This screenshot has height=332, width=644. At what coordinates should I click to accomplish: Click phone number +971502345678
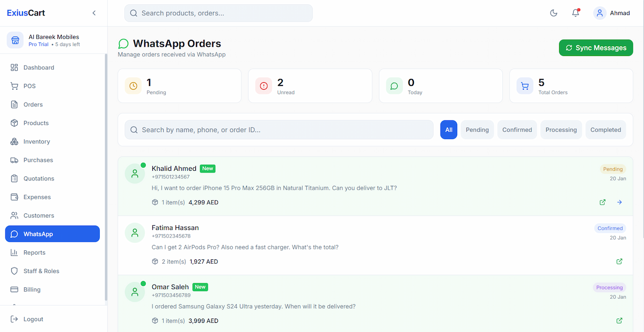(x=171, y=236)
